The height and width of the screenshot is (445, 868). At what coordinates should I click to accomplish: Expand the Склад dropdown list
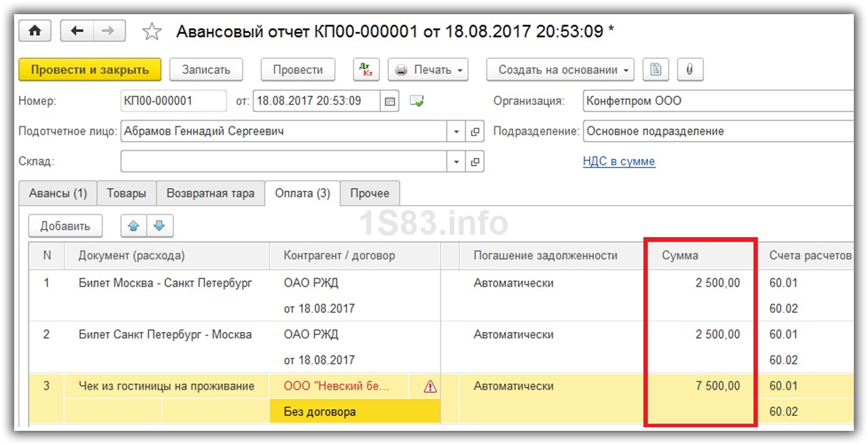tap(457, 161)
